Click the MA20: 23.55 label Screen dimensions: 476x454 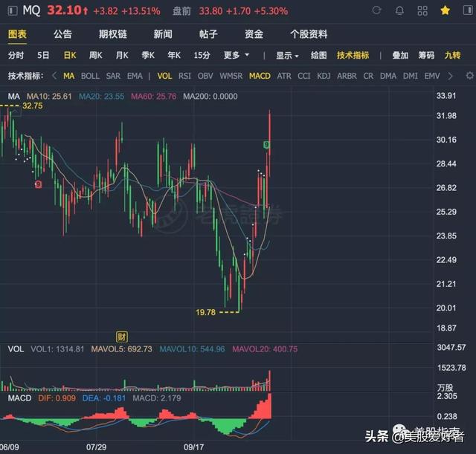[x=101, y=97]
